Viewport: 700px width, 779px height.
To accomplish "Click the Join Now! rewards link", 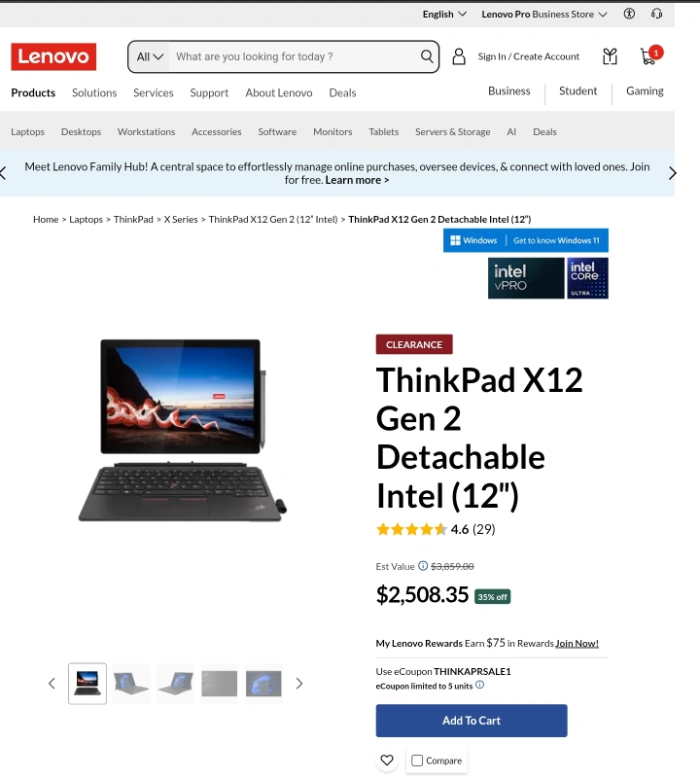I will [x=577, y=644].
